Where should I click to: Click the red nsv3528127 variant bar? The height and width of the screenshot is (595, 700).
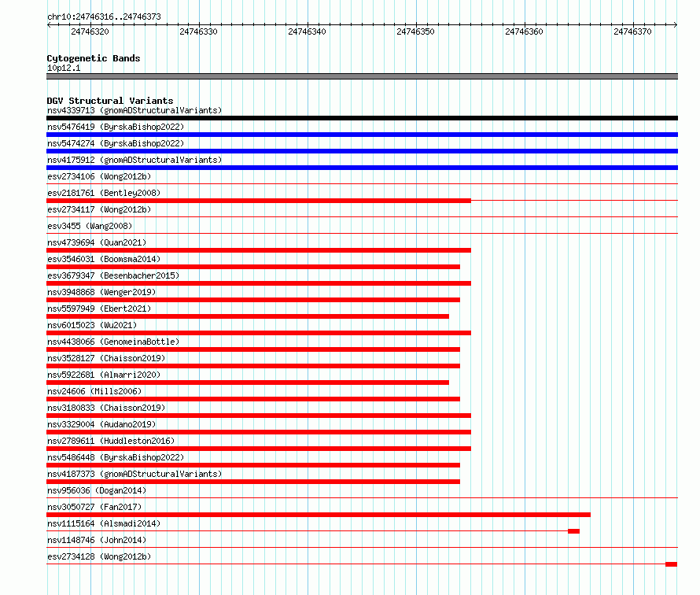click(253, 366)
